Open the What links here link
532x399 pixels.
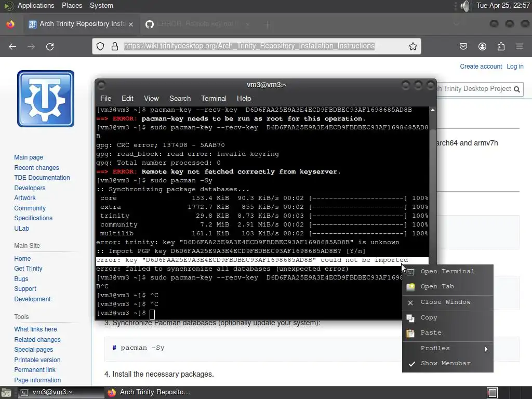coord(35,329)
